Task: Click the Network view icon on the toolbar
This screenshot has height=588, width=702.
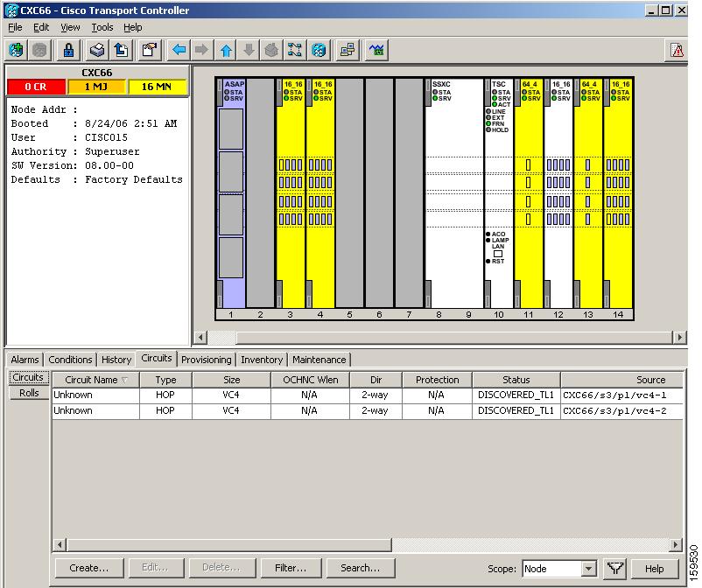Action: point(319,50)
